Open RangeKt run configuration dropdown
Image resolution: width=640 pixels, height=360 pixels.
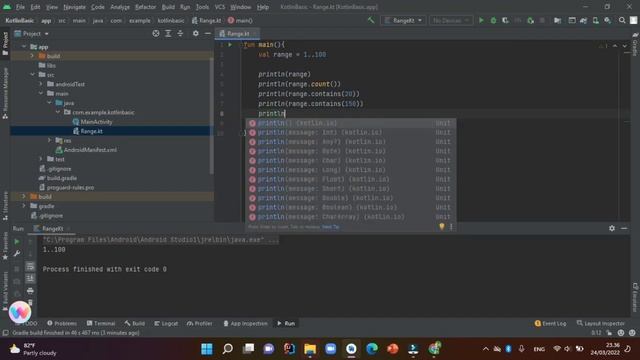(403, 20)
